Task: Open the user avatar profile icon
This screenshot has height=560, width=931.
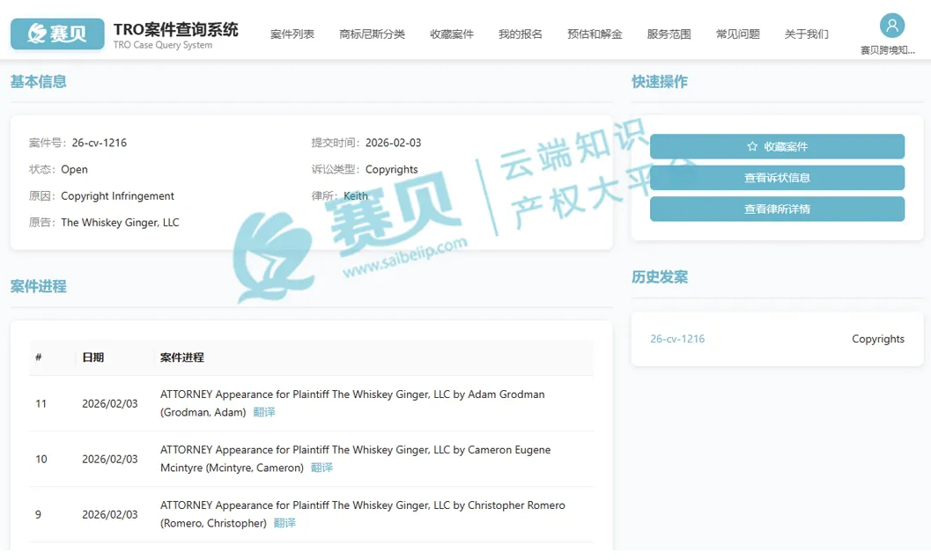Action: (x=892, y=26)
